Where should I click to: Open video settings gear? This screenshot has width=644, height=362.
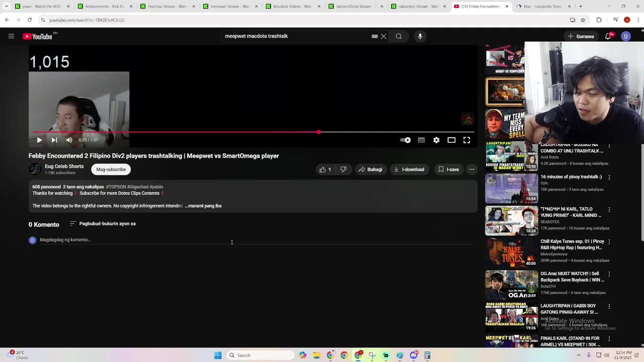[436, 140]
